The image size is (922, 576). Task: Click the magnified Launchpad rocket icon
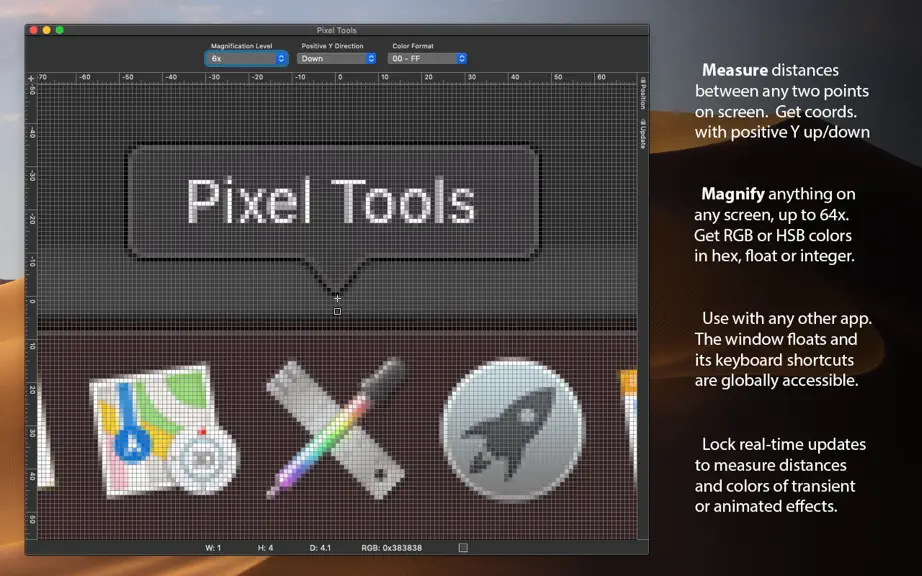click(513, 429)
